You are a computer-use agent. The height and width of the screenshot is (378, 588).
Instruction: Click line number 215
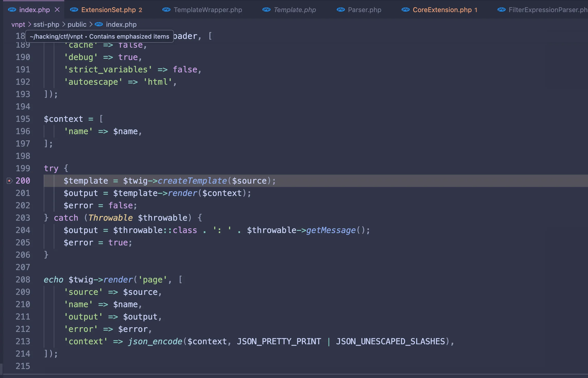pyautogui.click(x=23, y=366)
